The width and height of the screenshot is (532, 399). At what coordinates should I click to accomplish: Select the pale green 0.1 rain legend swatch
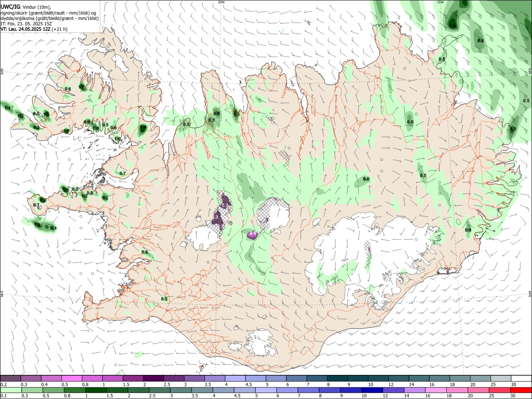[x=11, y=390]
